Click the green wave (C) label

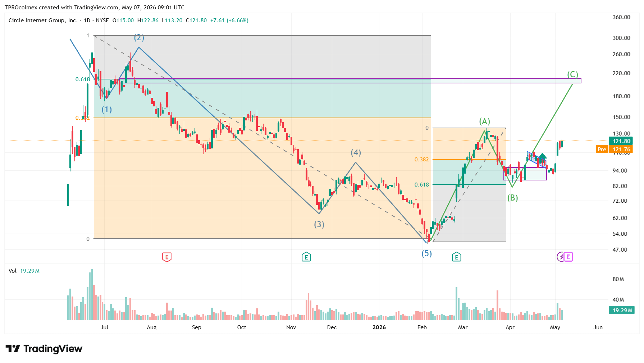pyautogui.click(x=573, y=74)
